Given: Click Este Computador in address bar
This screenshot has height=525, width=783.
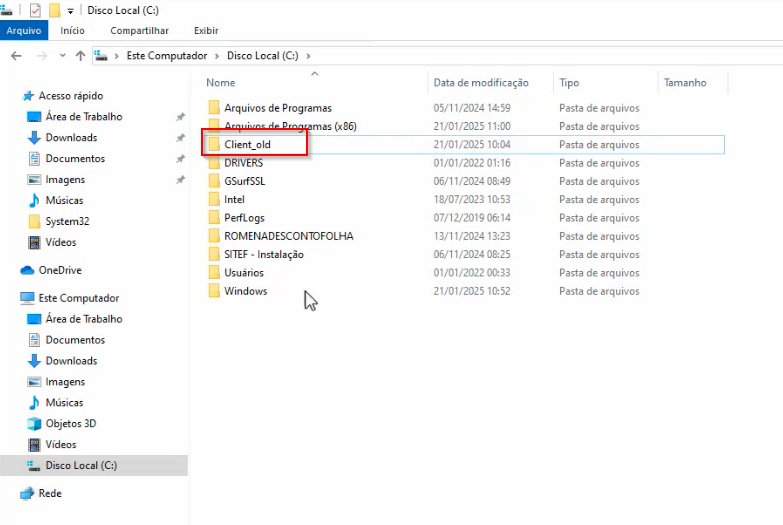Looking at the screenshot, I should 167,55.
